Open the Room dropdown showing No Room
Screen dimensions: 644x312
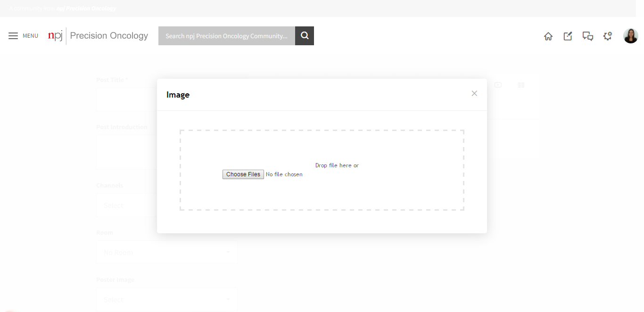[x=167, y=252]
